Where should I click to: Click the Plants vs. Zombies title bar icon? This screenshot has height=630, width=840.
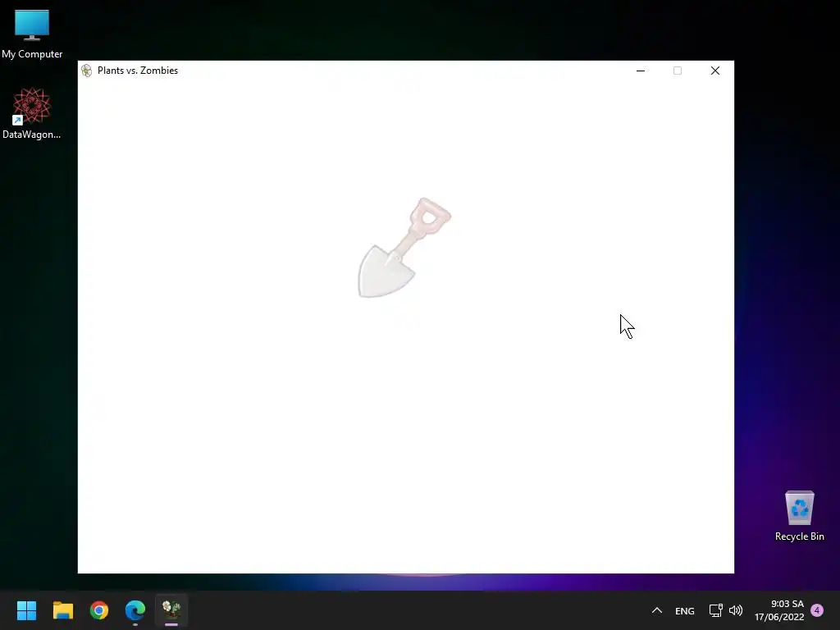(x=87, y=71)
